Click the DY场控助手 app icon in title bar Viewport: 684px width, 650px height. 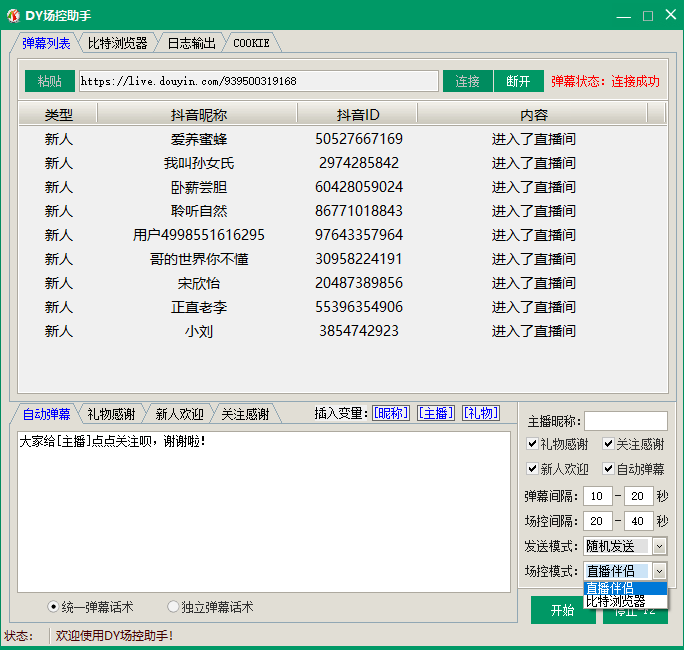pyautogui.click(x=13, y=16)
